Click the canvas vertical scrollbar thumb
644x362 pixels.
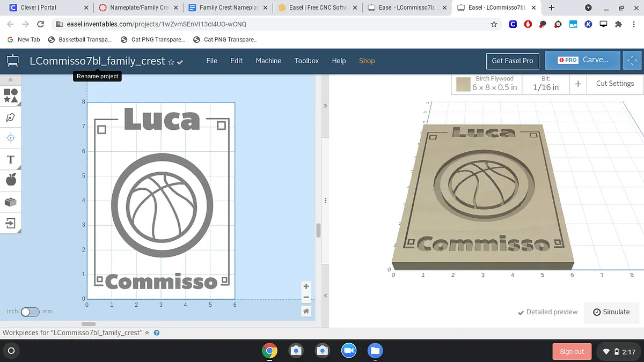click(x=318, y=231)
